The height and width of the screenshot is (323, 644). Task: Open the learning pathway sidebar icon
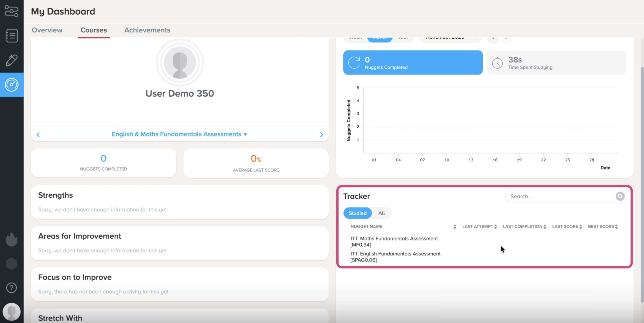[x=11, y=11]
